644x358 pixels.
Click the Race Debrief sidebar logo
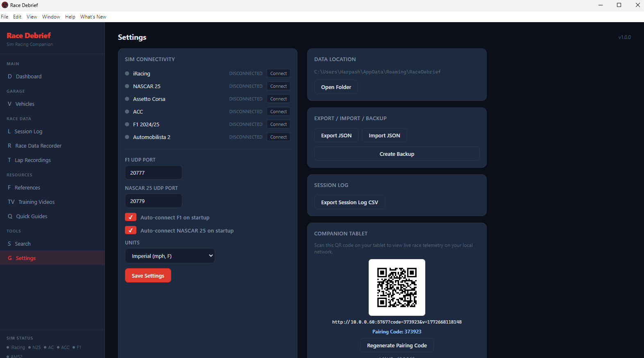pos(29,36)
